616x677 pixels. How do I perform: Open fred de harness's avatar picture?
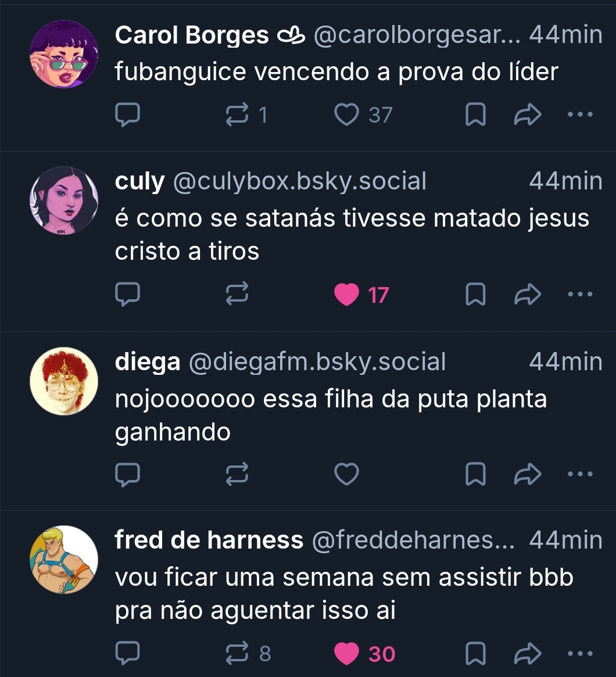[x=64, y=560]
